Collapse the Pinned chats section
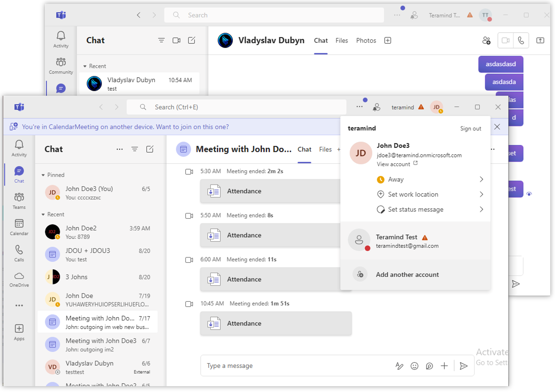This screenshot has height=392, width=555. 43,175
